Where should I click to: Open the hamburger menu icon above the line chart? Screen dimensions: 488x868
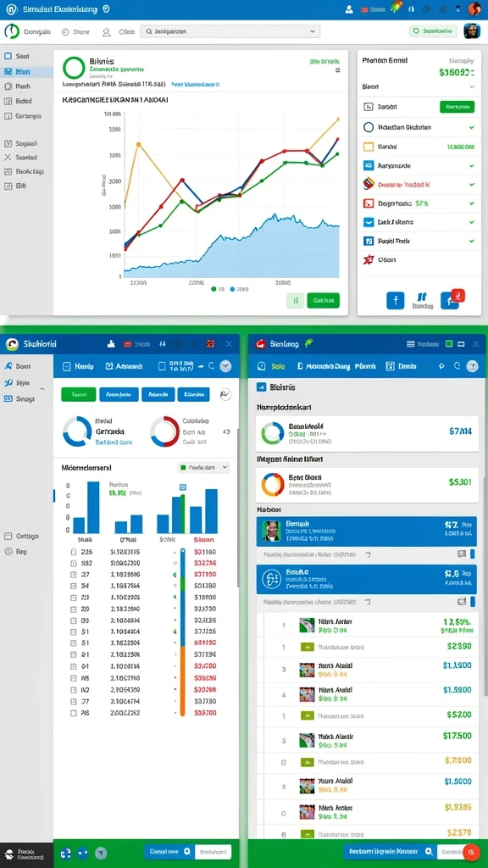pyautogui.click(x=337, y=70)
